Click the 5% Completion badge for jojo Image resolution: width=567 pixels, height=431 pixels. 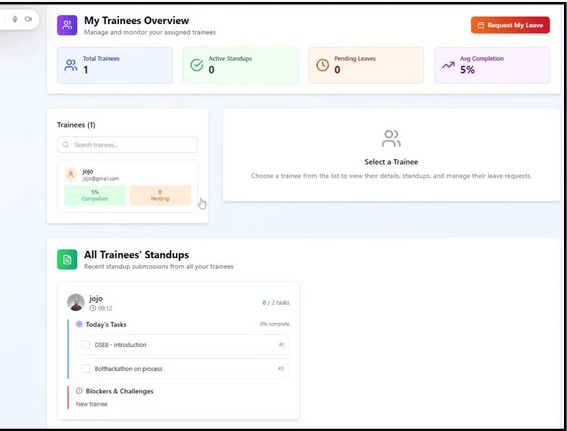95,196
